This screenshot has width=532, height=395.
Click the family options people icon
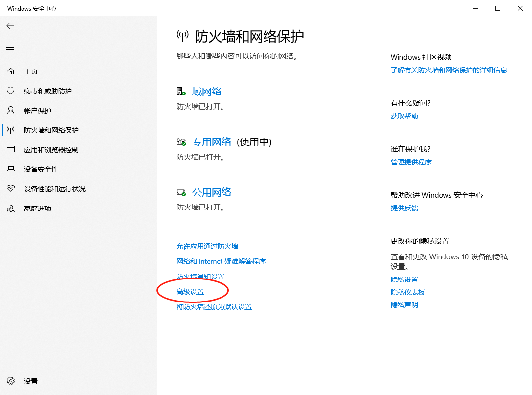coord(11,209)
